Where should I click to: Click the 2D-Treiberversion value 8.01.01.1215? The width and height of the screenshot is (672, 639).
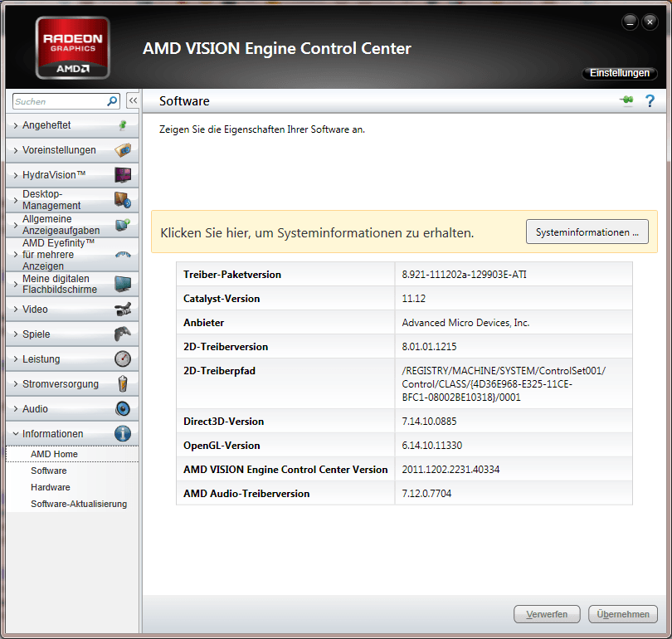click(429, 346)
